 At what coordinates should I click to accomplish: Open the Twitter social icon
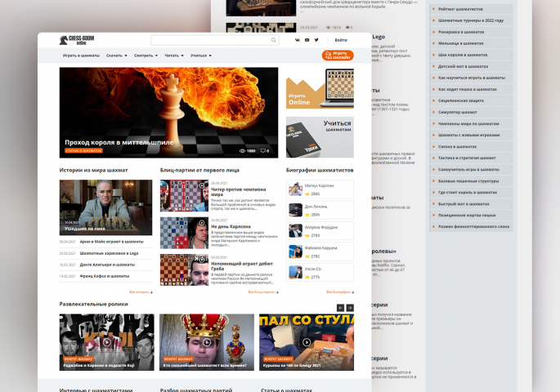point(316,40)
